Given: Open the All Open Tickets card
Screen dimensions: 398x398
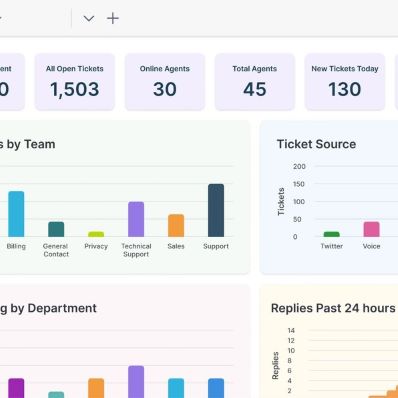Looking at the screenshot, I should [75, 82].
